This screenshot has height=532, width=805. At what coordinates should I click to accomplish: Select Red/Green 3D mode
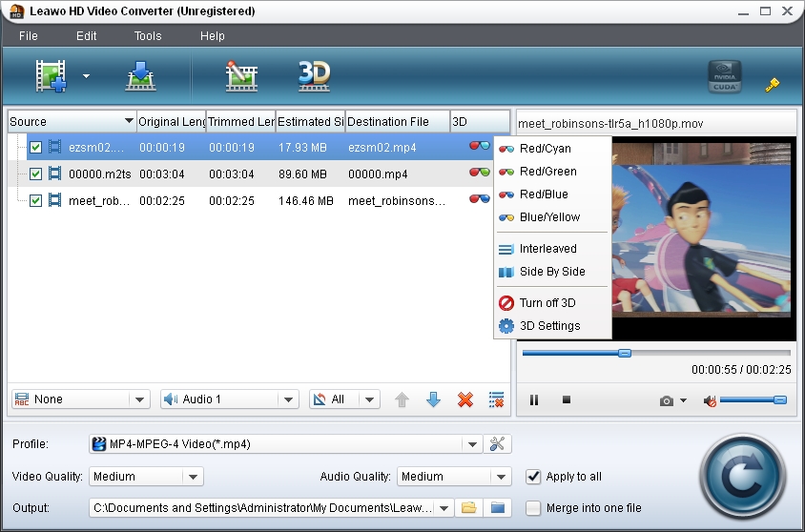[x=552, y=172]
